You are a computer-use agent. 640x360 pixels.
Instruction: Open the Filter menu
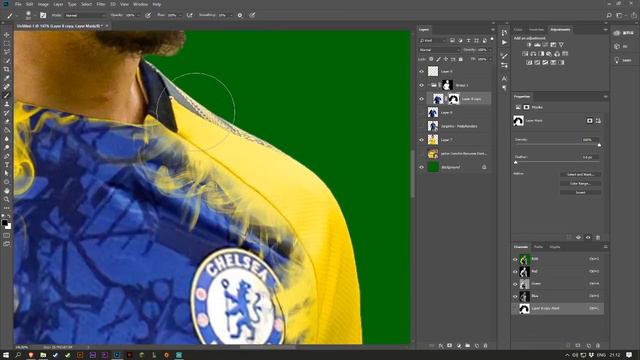pos(101,4)
